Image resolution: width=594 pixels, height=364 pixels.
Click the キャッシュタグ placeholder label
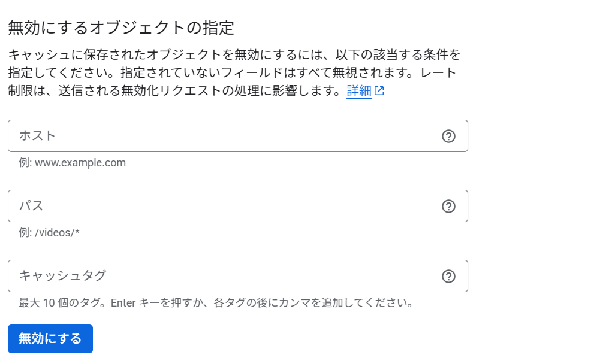coord(62,275)
